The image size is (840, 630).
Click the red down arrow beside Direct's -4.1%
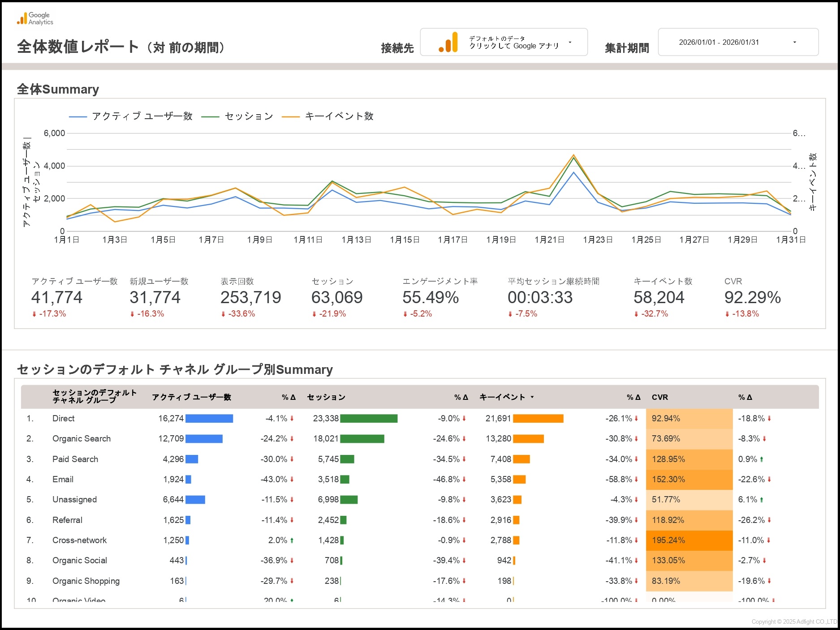click(292, 419)
